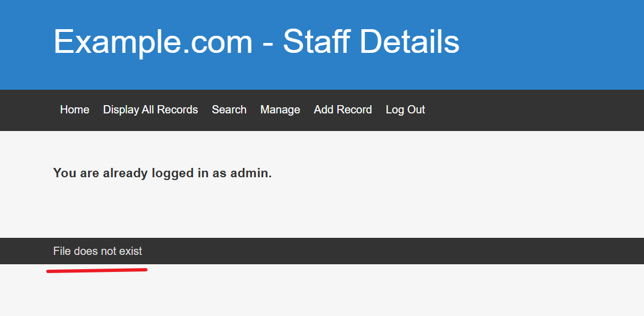
Task: Click the red underline below the footer
Action: (x=97, y=270)
